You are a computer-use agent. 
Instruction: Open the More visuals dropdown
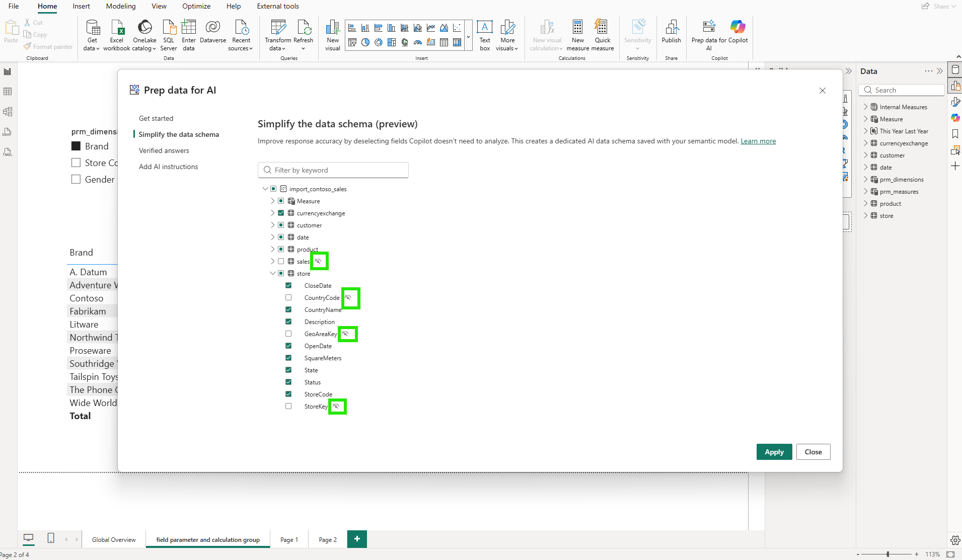coord(507,35)
